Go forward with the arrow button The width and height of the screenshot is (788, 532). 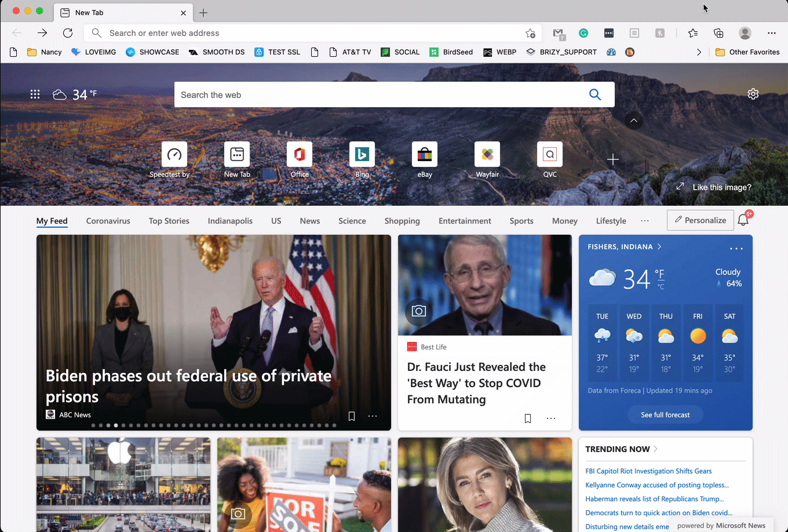pyautogui.click(x=42, y=33)
